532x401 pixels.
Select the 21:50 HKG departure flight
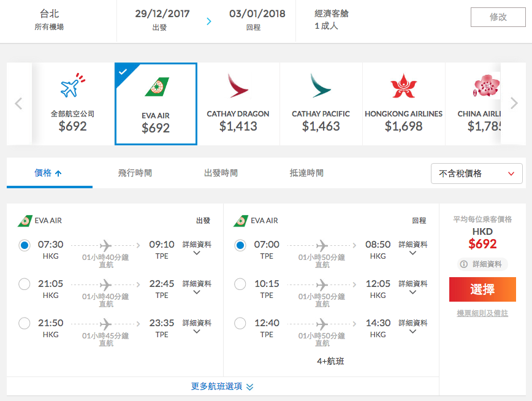click(25, 323)
